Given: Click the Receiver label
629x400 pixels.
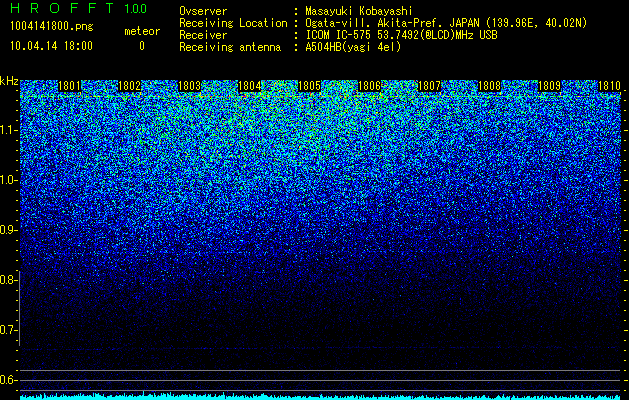Looking at the screenshot, I should [203, 35].
